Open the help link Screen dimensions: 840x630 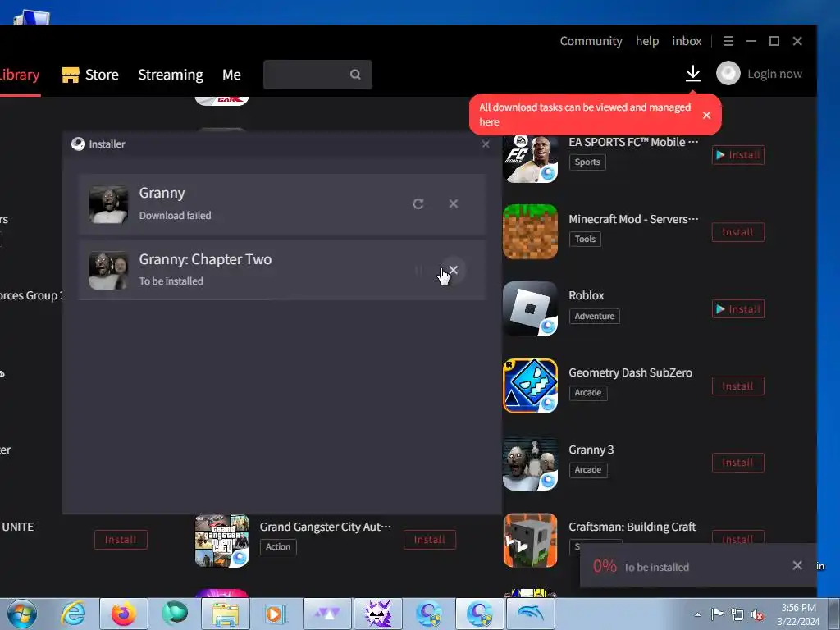click(647, 41)
